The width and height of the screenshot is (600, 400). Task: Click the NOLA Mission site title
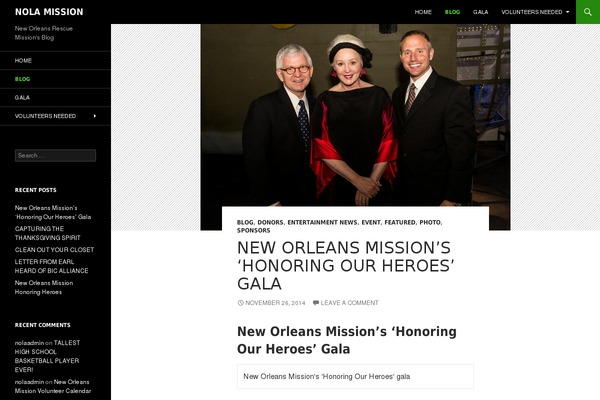pos(49,12)
